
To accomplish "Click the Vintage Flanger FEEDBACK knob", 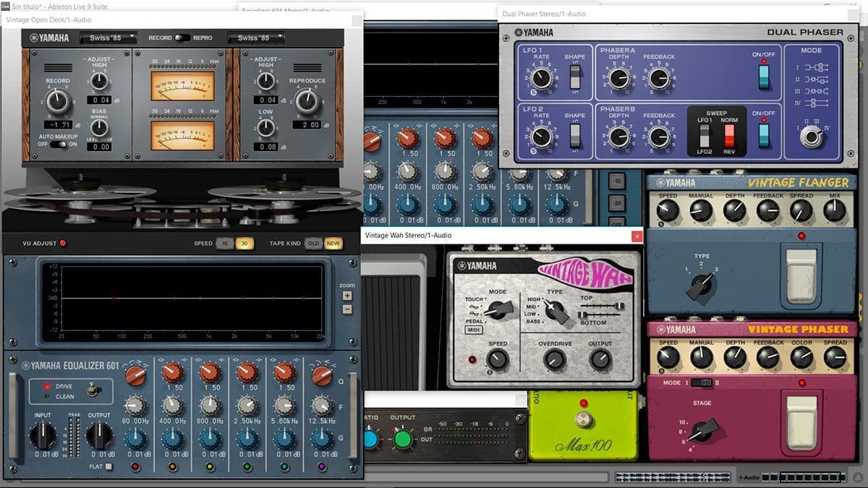I will 767,210.
